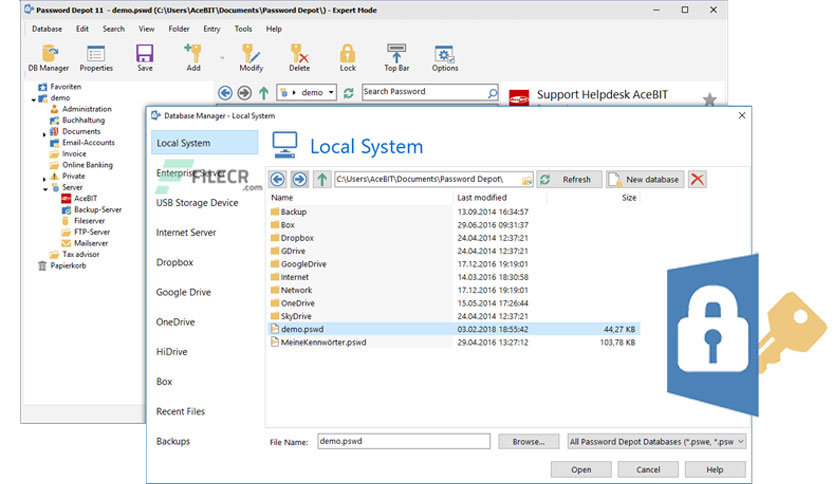This screenshot has height=484, width=836.
Task: Click the Refresh button
Action: (x=569, y=179)
